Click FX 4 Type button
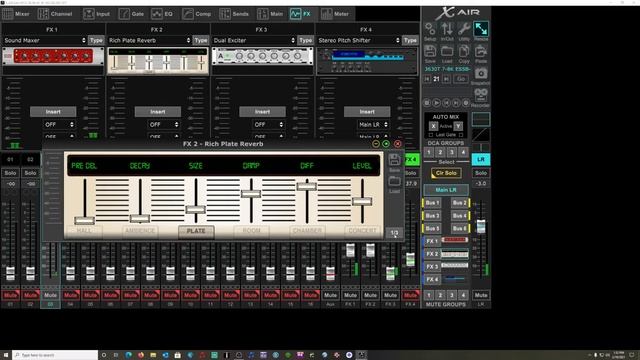Screen dimensions: 640x360 click(410, 40)
